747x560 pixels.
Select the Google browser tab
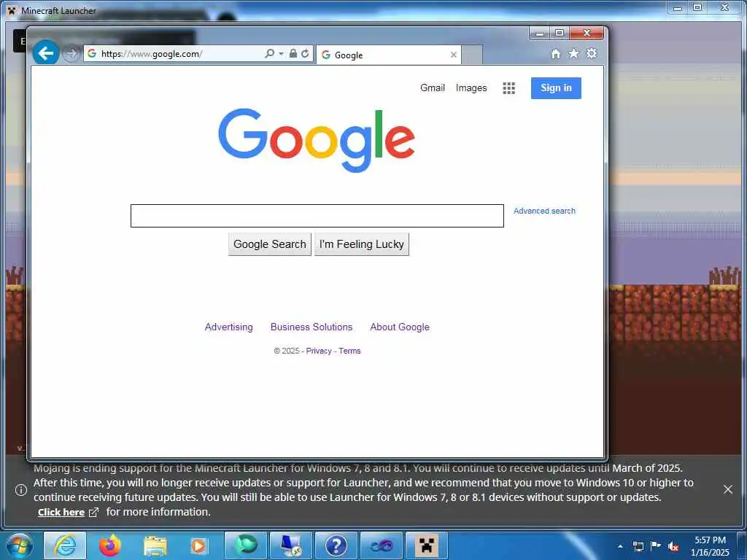coord(388,55)
